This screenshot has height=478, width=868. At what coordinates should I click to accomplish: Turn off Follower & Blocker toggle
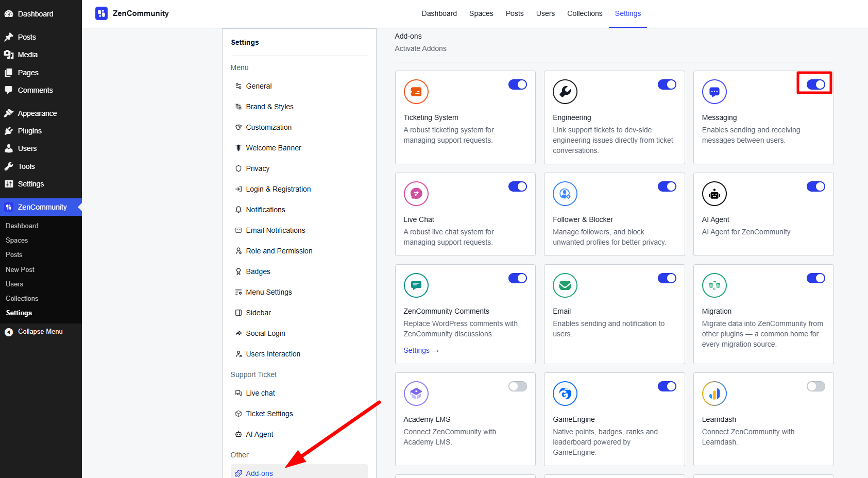(667, 186)
